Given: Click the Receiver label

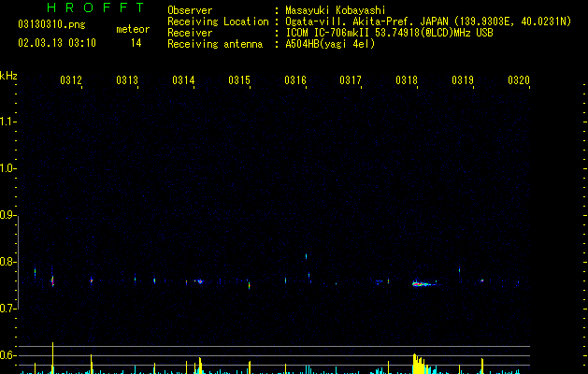Looking at the screenshot, I should click(x=190, y=33).
